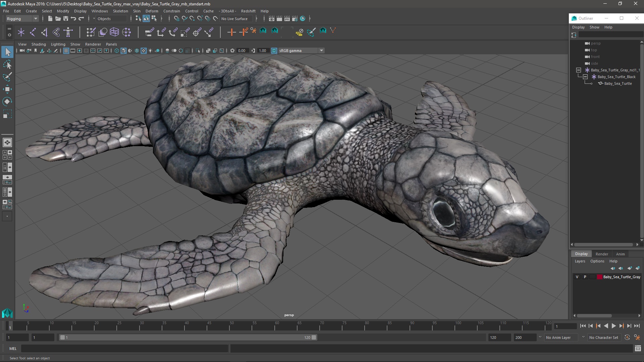This screenshot has height=362, width=644.
Task: Choose the Rotate tool in toolbox
Action: [7, 102]
